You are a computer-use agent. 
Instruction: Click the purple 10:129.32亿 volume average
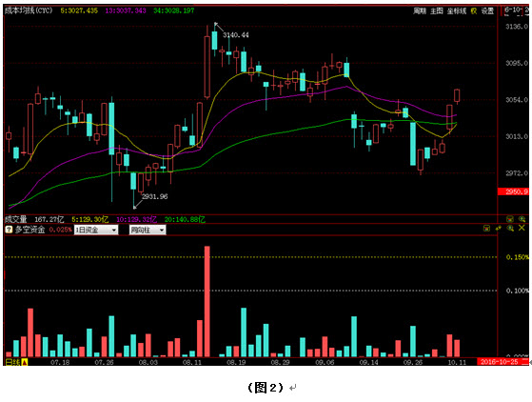[x=136, y=219]
